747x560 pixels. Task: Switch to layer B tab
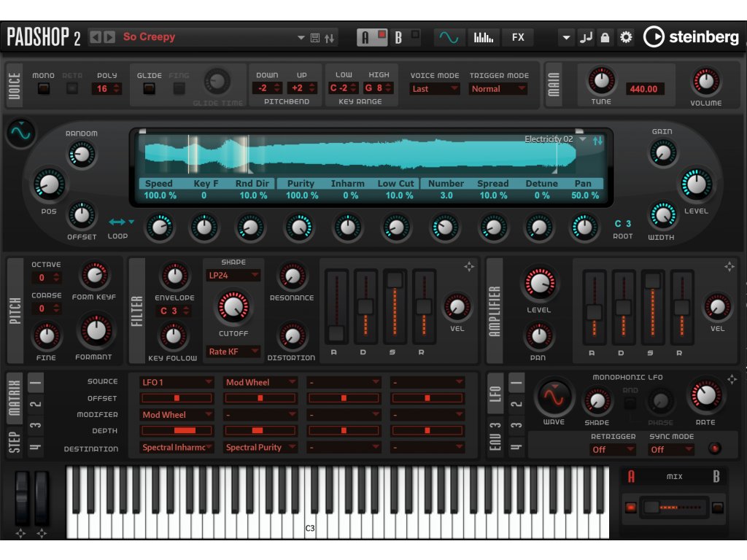398,38
